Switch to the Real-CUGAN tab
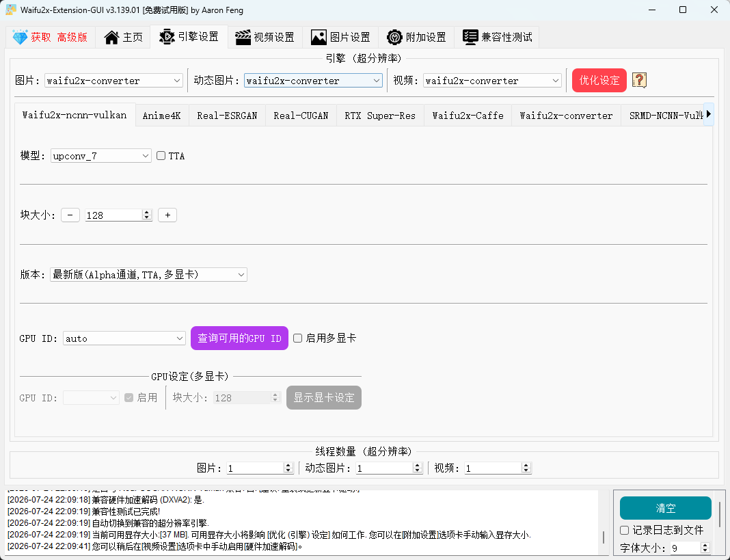Screen dimensions: 730x560 (301, 116)
